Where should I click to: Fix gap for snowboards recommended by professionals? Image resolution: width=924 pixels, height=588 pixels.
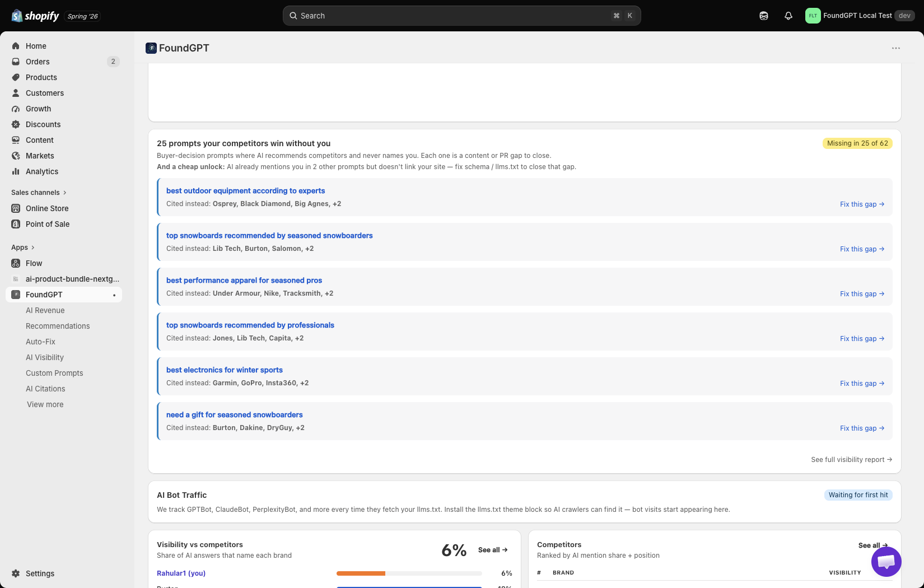point(862,339)
